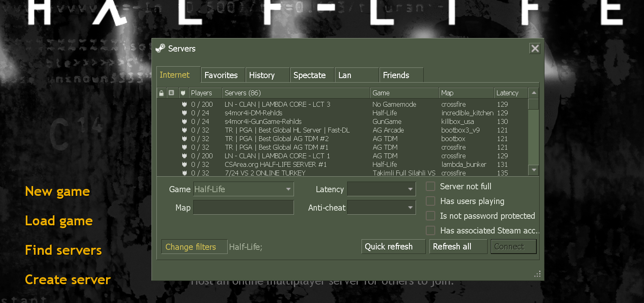The width and height of the screenshot is (644, 303).
Task: Toggle Has associated Steam account checkbox
Action: pyautogui.click(x=430, y=231)
